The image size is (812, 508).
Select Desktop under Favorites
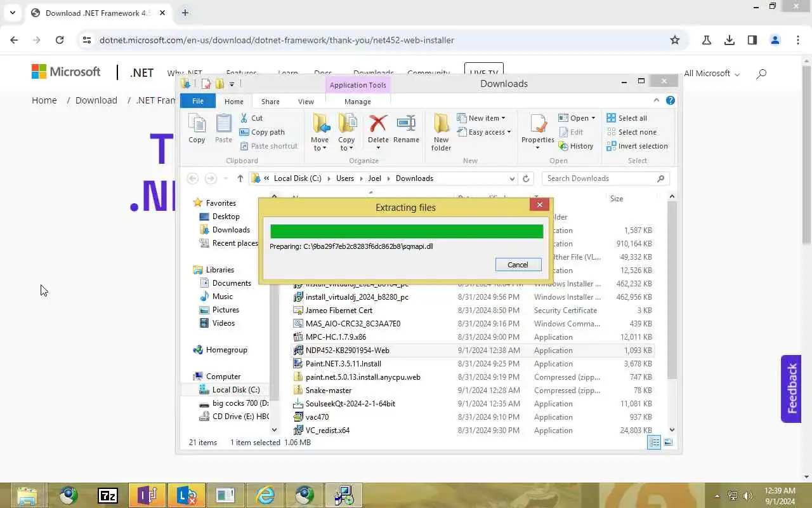[x=226, y=217]
